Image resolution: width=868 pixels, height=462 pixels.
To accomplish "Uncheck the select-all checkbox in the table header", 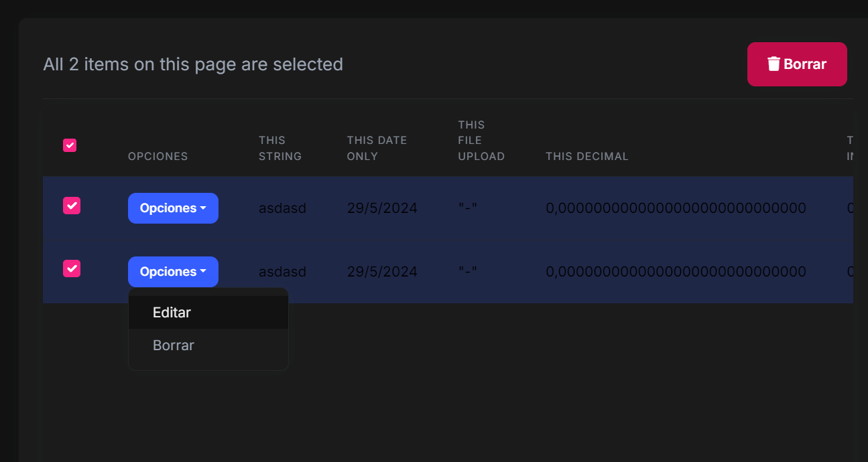I will pos(70,145).
